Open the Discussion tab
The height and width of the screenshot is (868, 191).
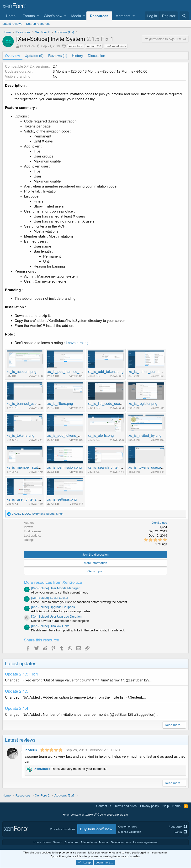point(96,56)
